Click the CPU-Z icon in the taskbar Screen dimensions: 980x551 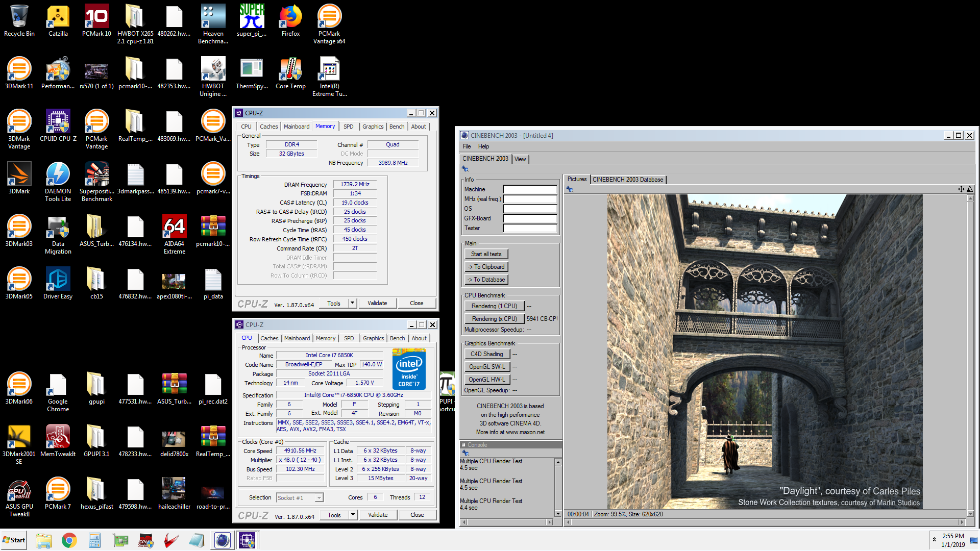(247, 540)
